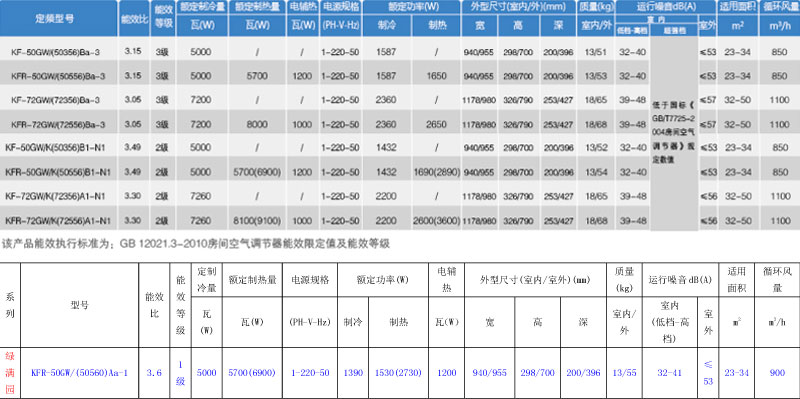This screenshot has width=800, height=399.
Task: Click the 3.6 efficiency ratio value
Action: tap(154, 373)
